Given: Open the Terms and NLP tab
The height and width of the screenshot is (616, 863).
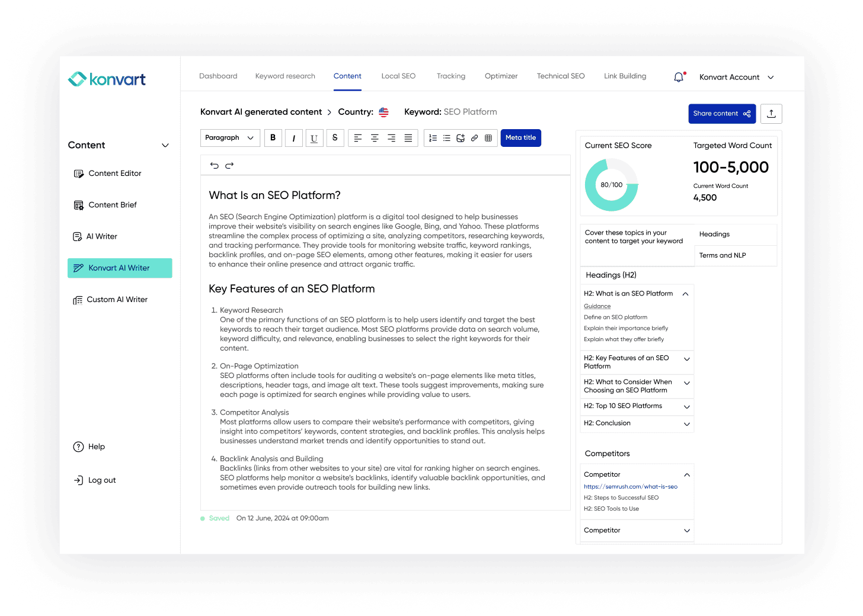Looking at the screenshot, I should (723, 255).
